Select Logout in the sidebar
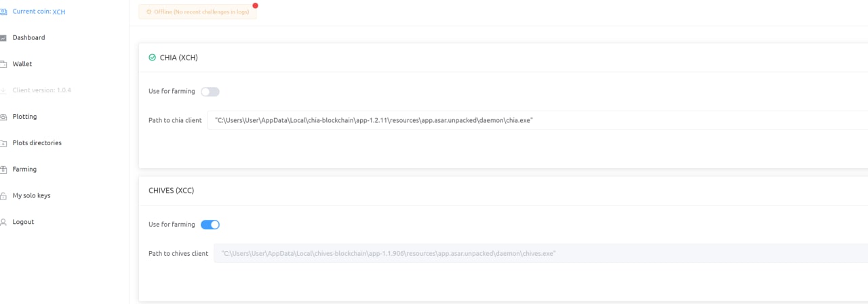 pyautogui.click(x=23, y=222)
